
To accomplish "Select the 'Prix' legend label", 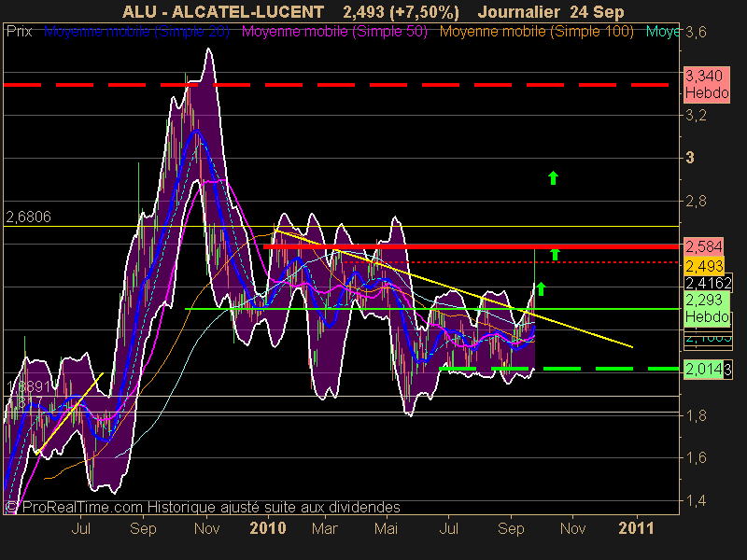I will tap(19, 32).
